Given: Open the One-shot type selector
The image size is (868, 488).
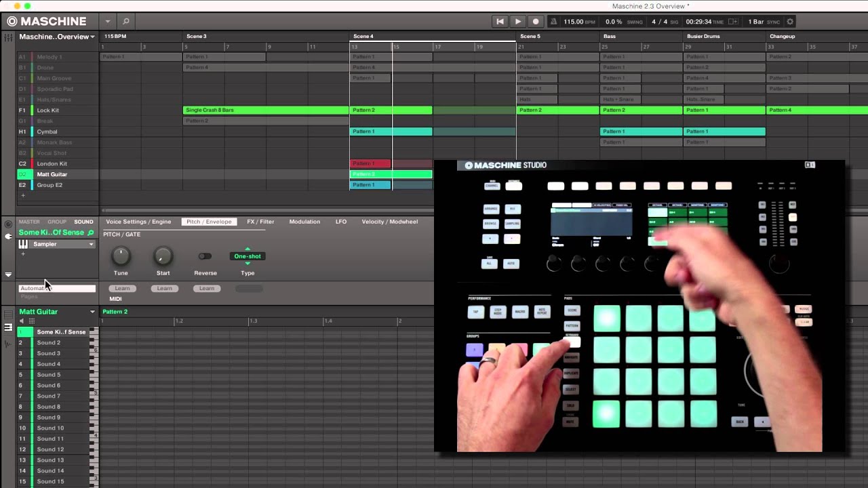Looking at the screenshot, I should (248, 256).
